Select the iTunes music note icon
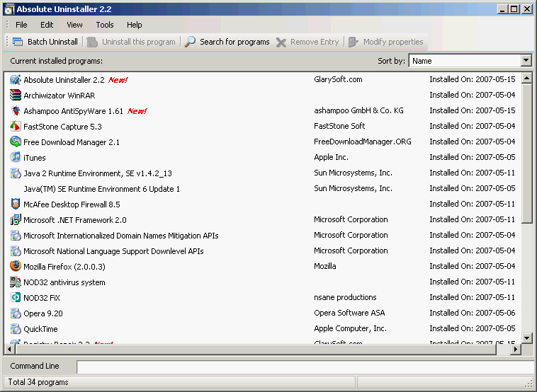This screenshot has height=392, width=537. pos(16,157)
